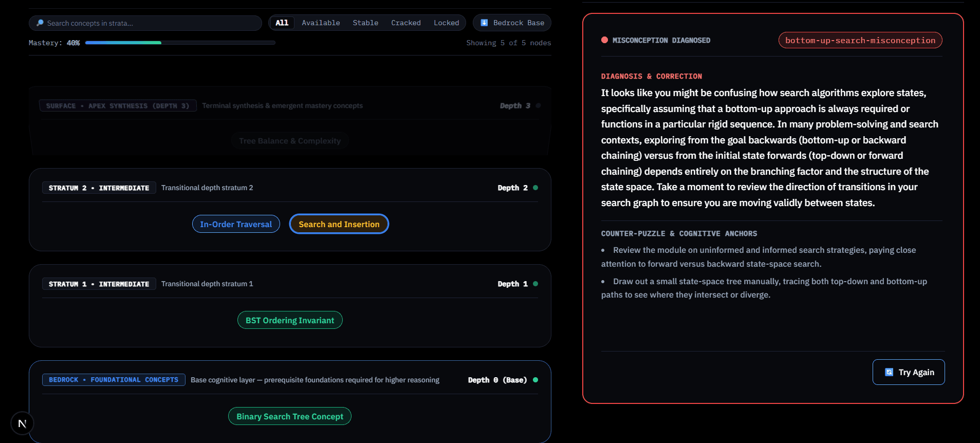
Task: Click the Stratum 2 Intermediate label
Action: pyautogui.click(x=99, y=188)
